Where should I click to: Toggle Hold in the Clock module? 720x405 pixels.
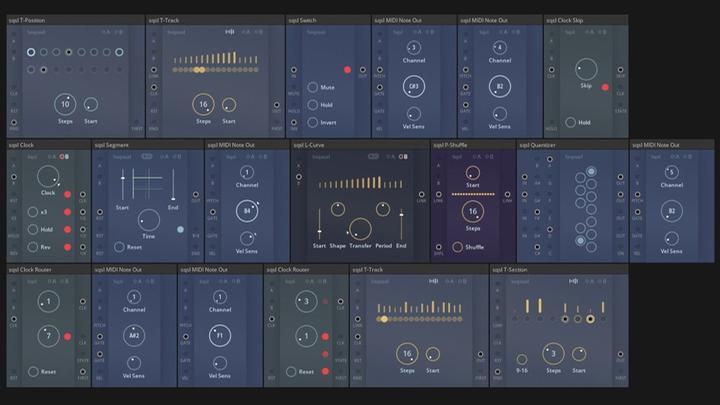(x=32, y=229)
